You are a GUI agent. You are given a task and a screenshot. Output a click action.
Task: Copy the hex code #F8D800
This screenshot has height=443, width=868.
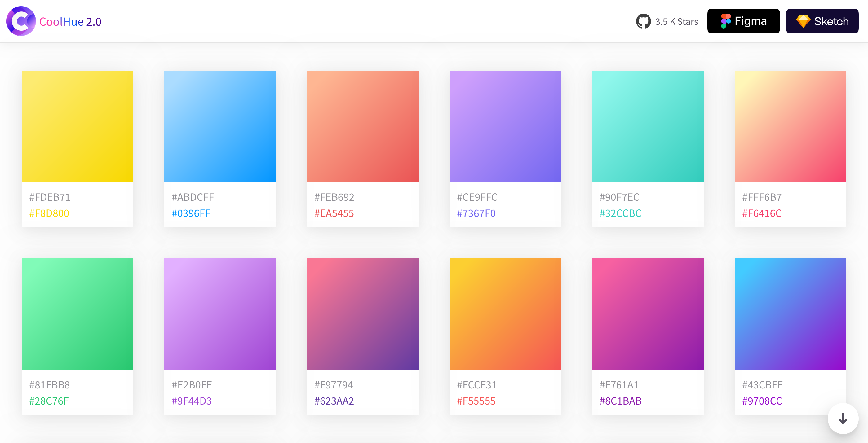(49, 213)
